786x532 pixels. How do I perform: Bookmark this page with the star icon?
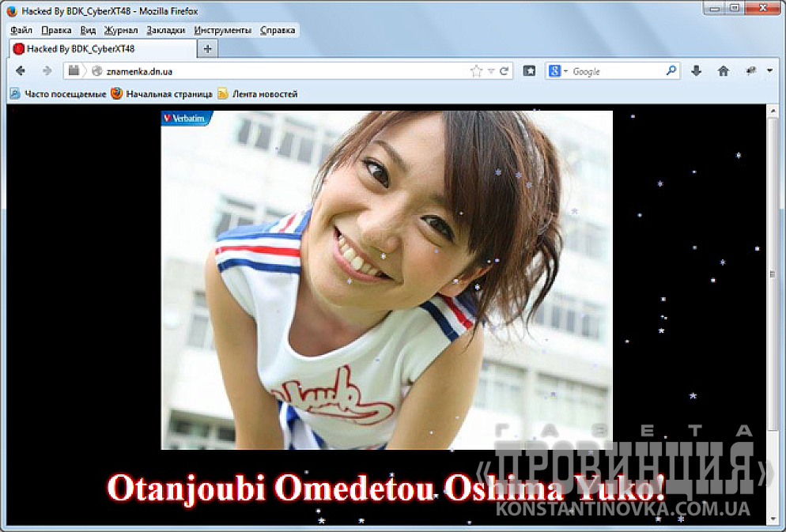(476, 71)
